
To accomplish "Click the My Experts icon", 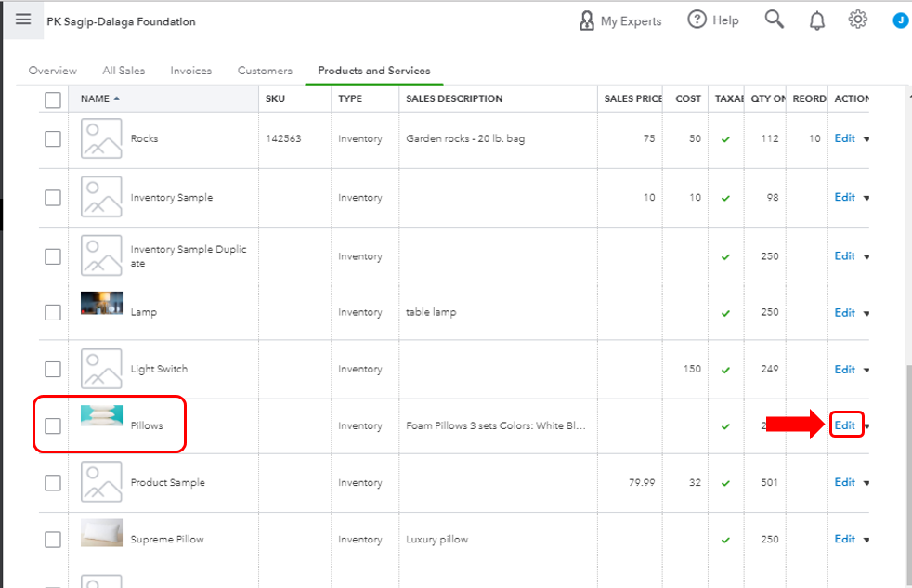I will point(586,20).
